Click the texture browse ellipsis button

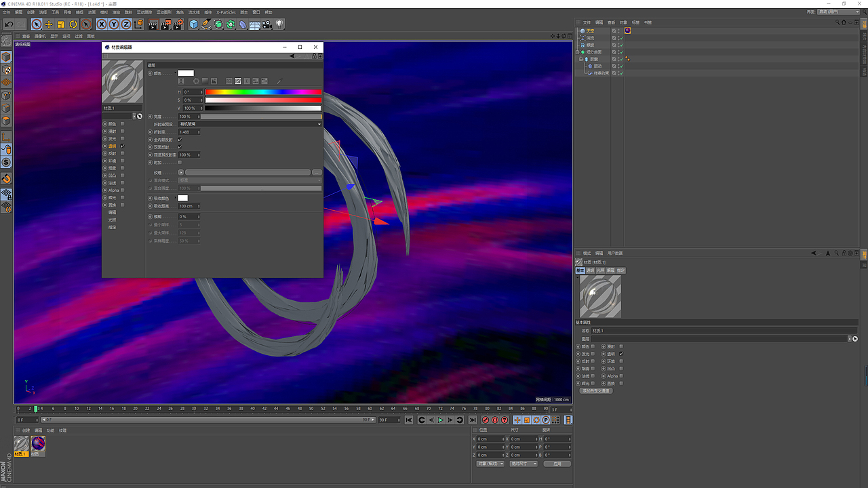[317, 173]
